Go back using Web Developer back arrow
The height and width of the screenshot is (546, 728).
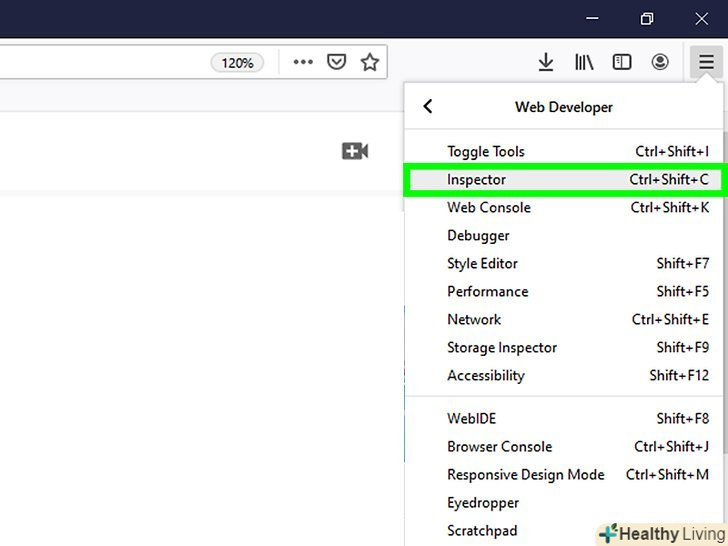tap(428, 106)
